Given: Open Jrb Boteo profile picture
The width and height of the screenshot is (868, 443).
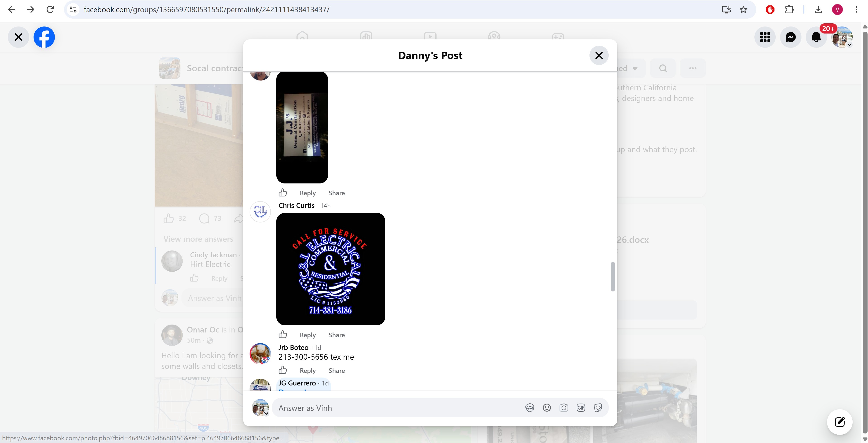Looking at the screenshot, I should 260,354.
